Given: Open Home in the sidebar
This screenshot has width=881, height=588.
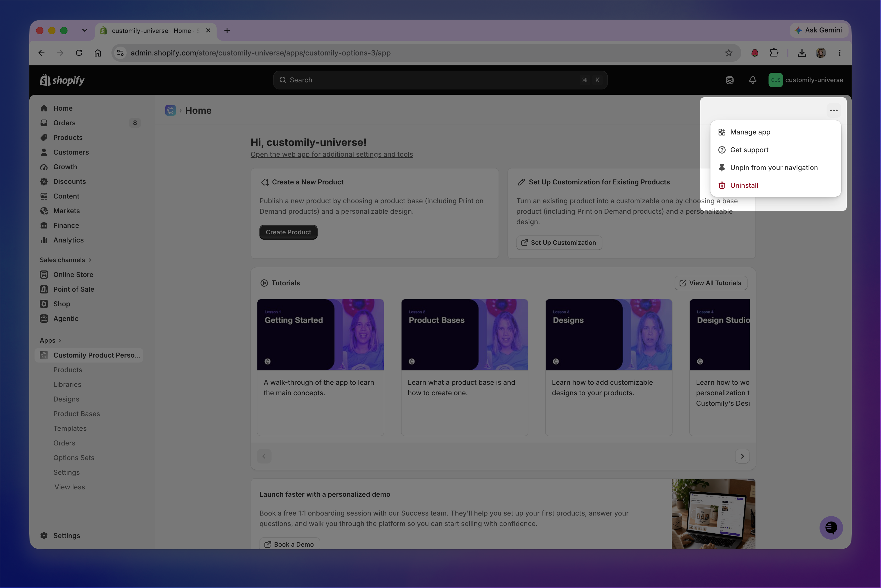Looking at the screenshot, I should point(89,108).
